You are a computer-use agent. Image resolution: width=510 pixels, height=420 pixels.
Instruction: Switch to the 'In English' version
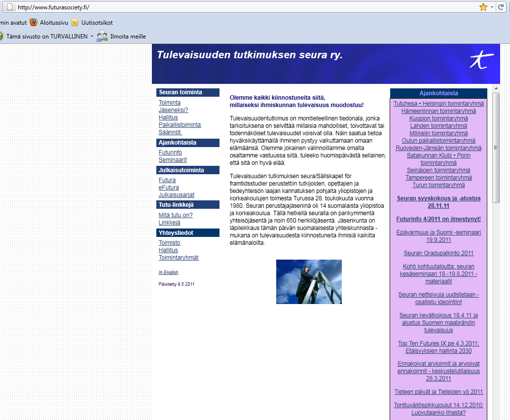pyautogui.click(x=169, y=272)
